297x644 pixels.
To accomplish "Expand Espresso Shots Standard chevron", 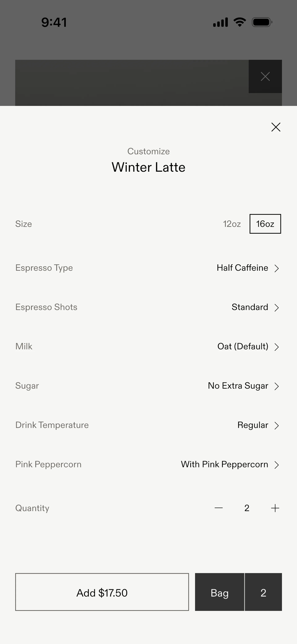I will click(276, 307).
